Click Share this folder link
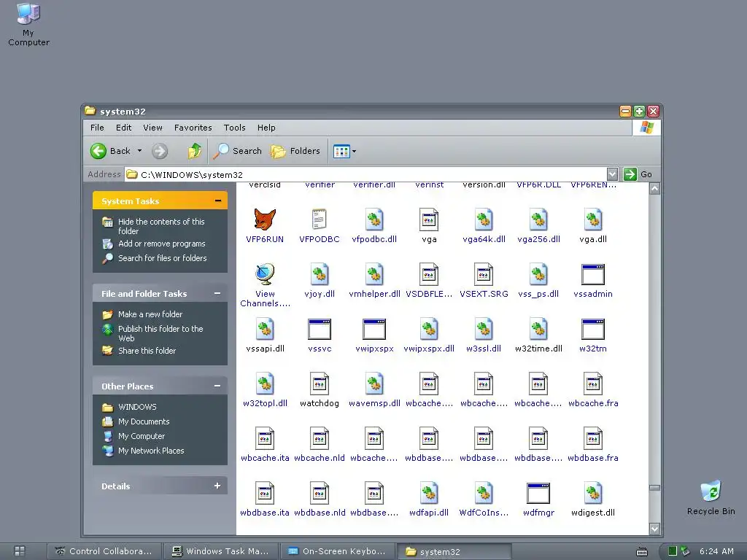The image size is (747, 560). [147, 351]
